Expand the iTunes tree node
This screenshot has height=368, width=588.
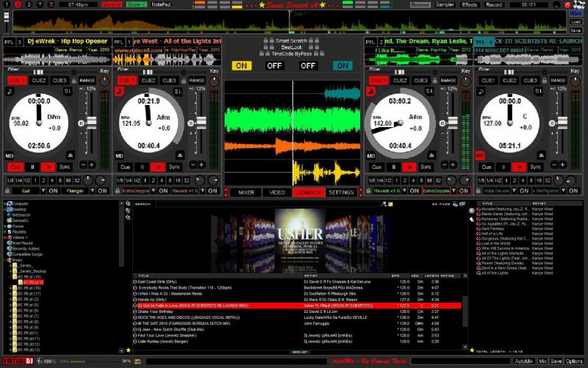click(x=5, y=226)
